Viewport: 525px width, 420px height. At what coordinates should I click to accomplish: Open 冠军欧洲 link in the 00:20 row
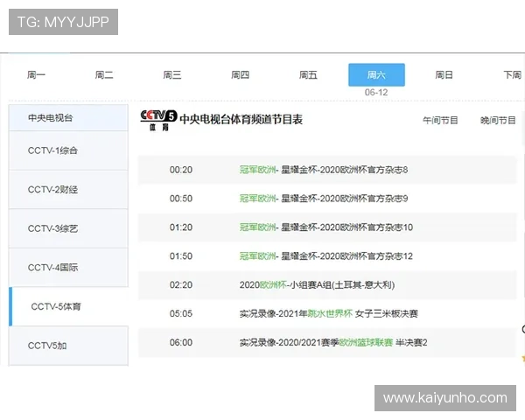[257, 170]
